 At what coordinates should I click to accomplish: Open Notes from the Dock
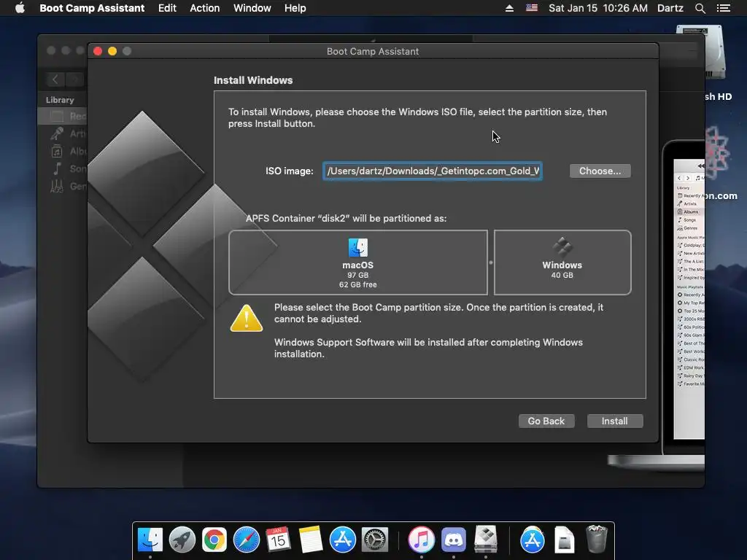tap(311, 540)
